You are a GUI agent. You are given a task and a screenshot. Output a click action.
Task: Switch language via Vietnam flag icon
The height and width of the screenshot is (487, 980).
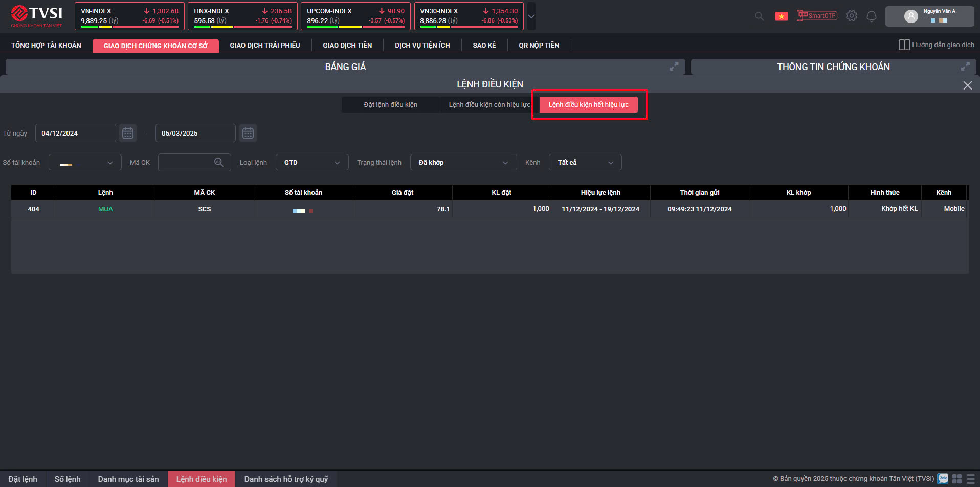(x=781, y=16)
